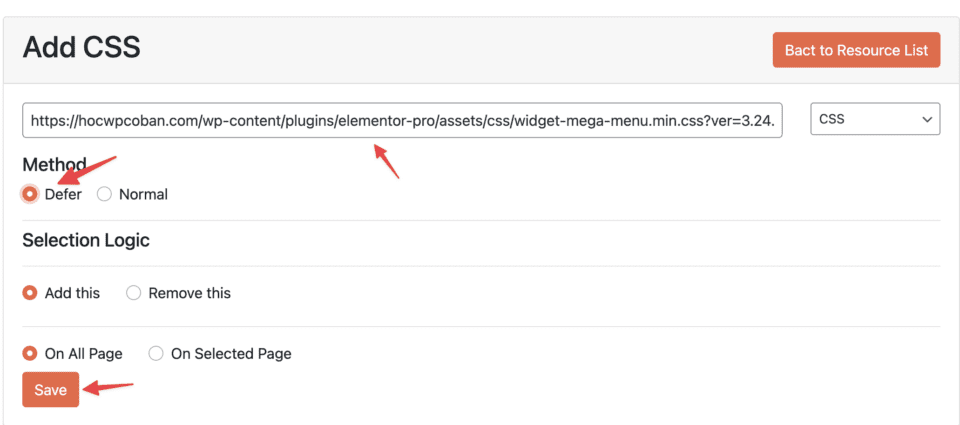Click the On Selected Page label text

[x=231, y=353]
